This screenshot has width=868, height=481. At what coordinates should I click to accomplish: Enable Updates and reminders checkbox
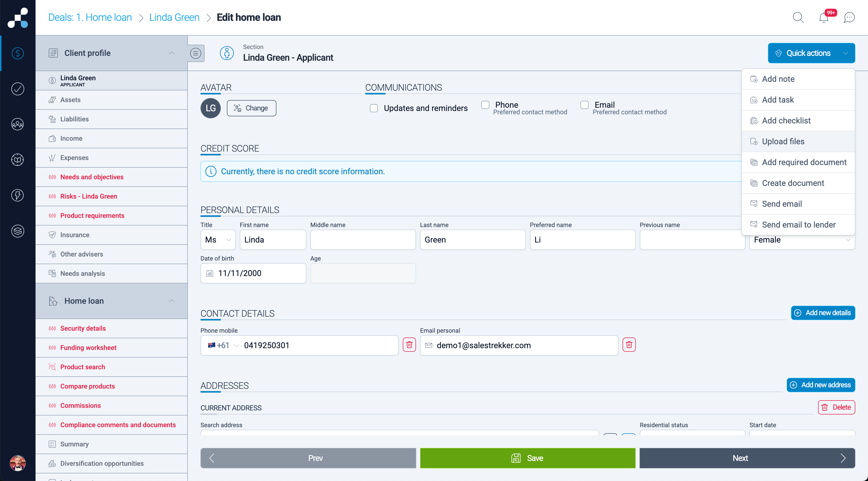pos(374,108)
